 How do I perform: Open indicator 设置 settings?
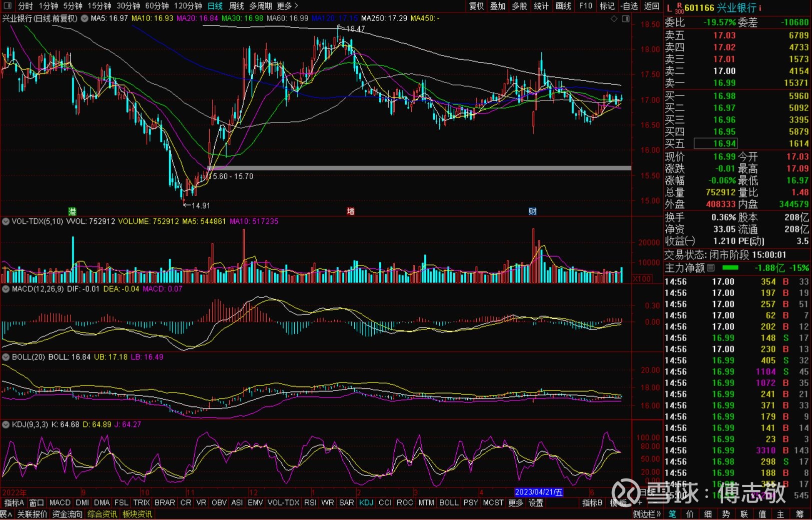[x=536, y=502]
